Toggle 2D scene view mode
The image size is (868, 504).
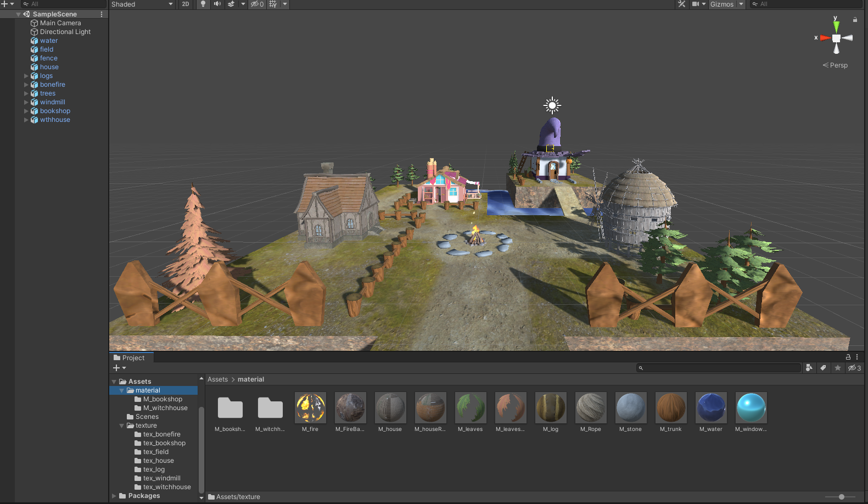pos(186,4)
